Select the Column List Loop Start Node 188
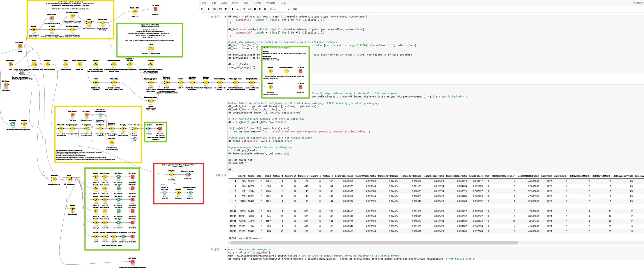Image resolution: width=644 pixels, height=268 pixels. (164, 193)
